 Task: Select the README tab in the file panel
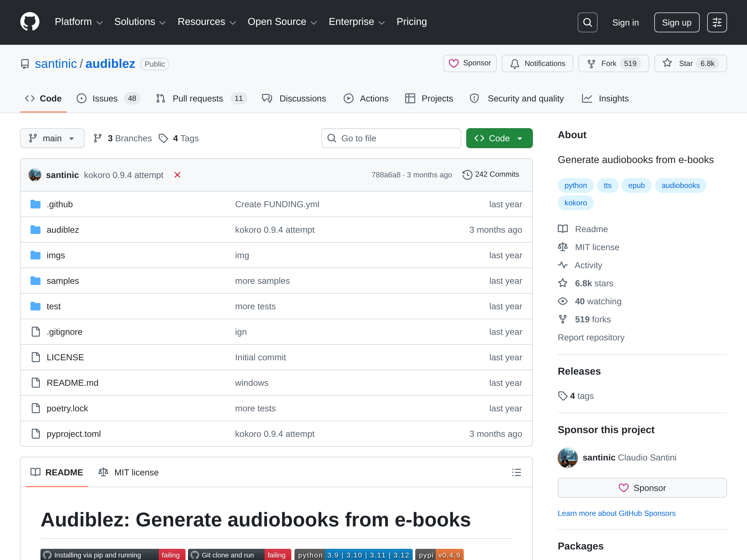pos(57,472)
